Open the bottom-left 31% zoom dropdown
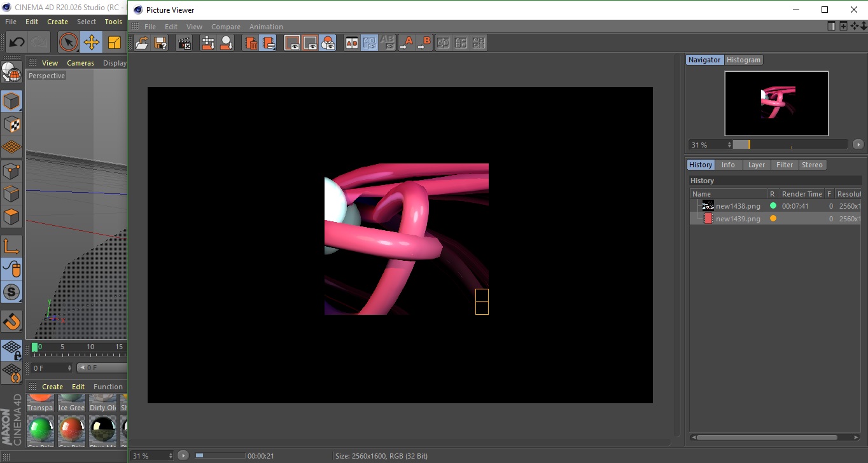The height and width of the screenshot is (463, 868). point(152,456)
